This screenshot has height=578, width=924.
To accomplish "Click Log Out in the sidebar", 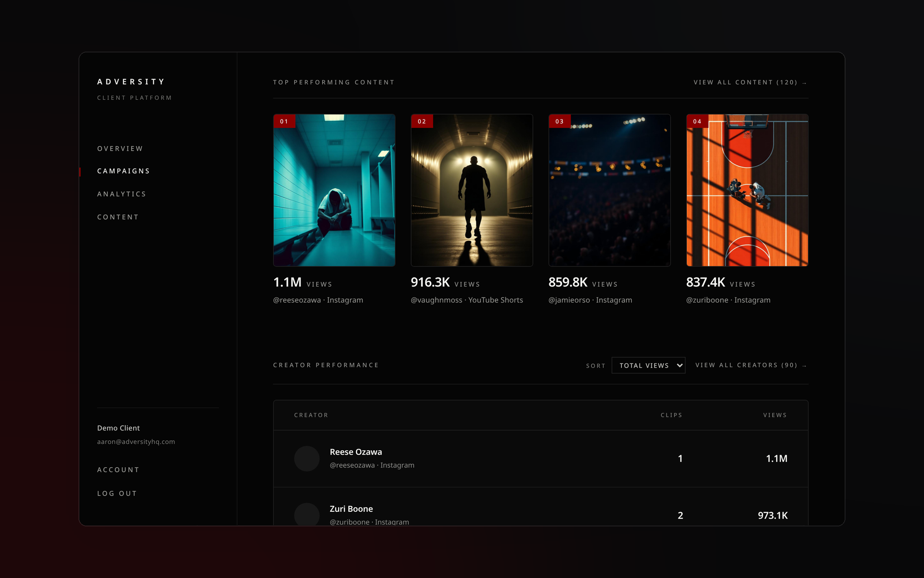I will coord(117,493).
